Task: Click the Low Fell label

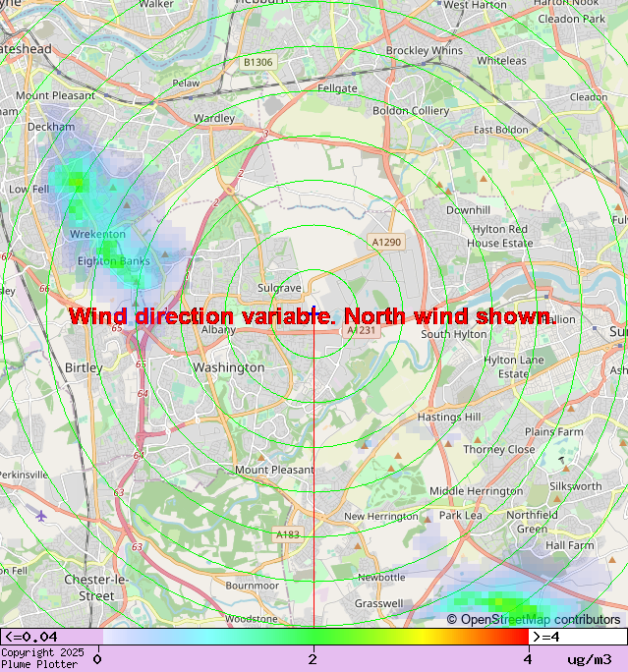Action: point(29,189)
